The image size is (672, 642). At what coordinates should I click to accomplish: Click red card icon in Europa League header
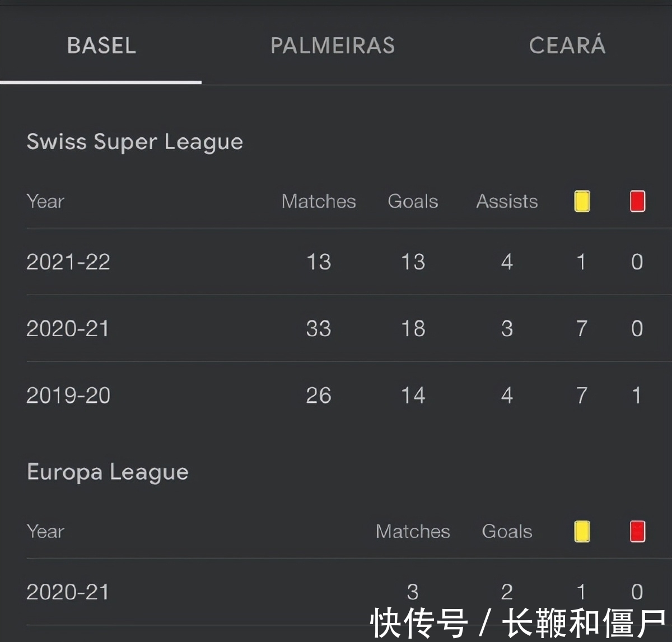click(x=637, y=531)
